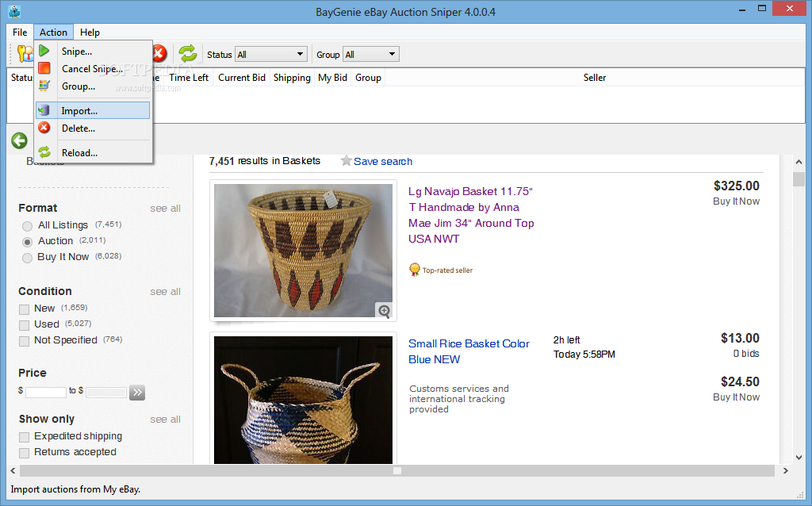
Task: Click the login keys toolbar icon
Action: click(25, 53)
